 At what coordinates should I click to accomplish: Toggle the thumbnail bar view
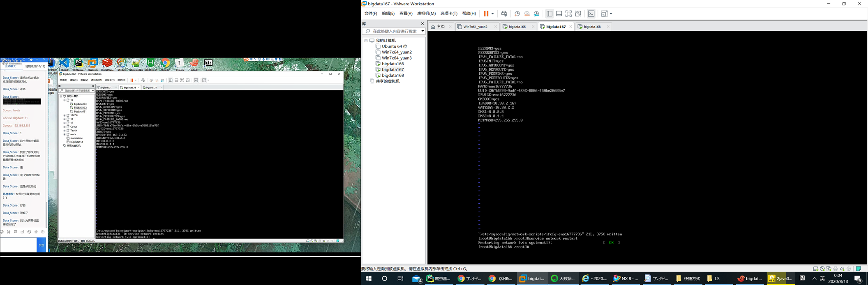[559, 14]
